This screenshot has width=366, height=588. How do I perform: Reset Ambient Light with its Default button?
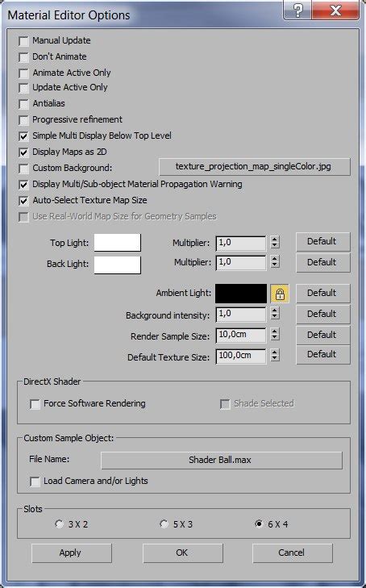[x=323, y=294]
